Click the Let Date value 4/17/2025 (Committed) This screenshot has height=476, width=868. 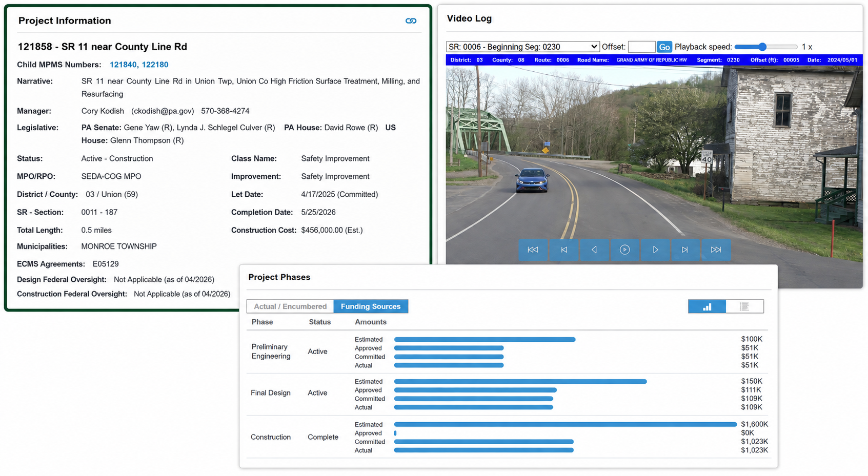tap(339, 194)
